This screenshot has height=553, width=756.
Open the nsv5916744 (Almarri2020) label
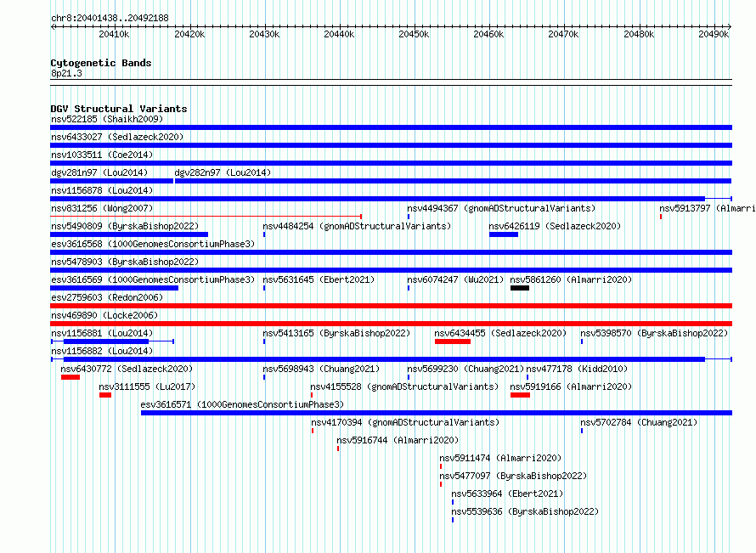pos(398,440)
